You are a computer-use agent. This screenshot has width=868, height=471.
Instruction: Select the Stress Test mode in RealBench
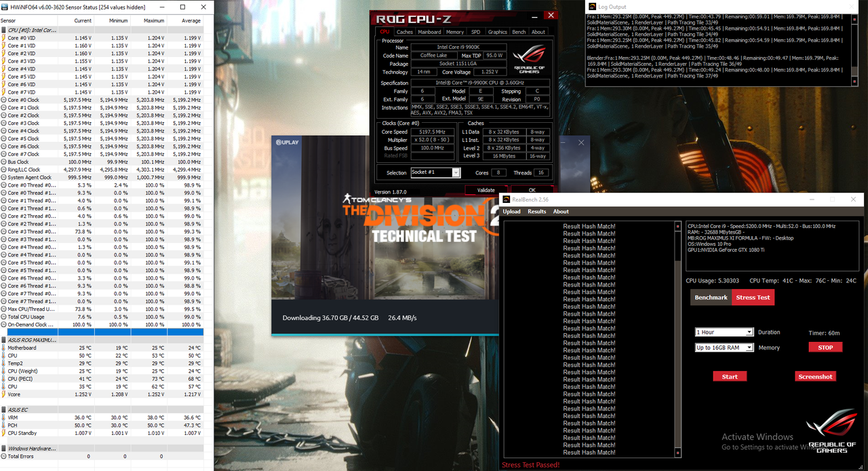pos(753,297)
